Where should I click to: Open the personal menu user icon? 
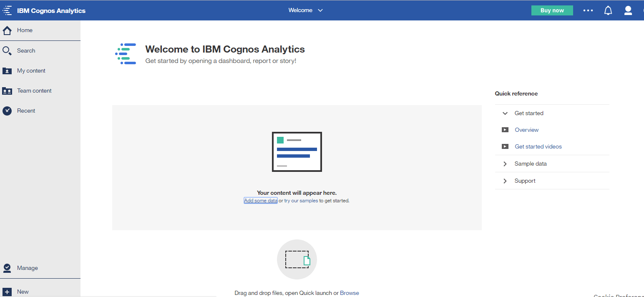628,10
